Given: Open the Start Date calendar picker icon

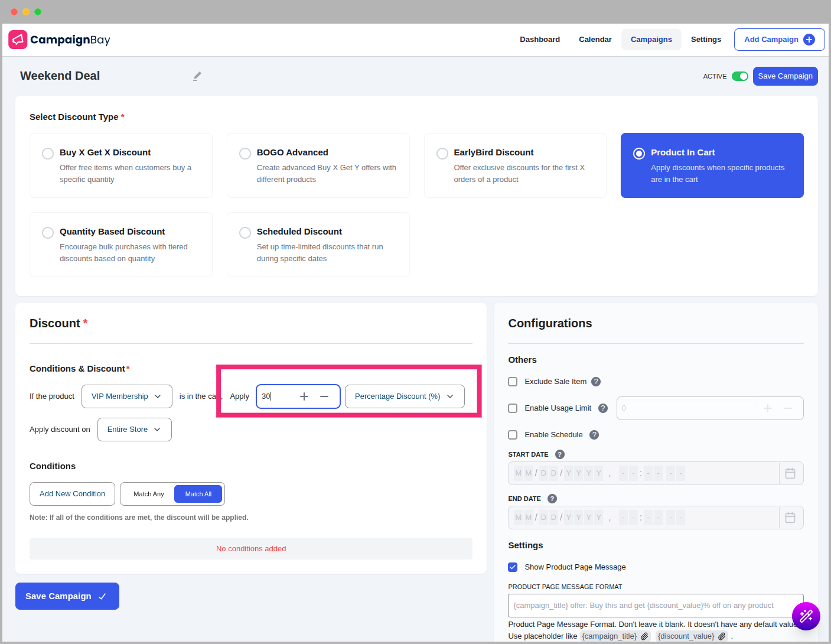Looking at the screenshot, I should tap(790, 473).
